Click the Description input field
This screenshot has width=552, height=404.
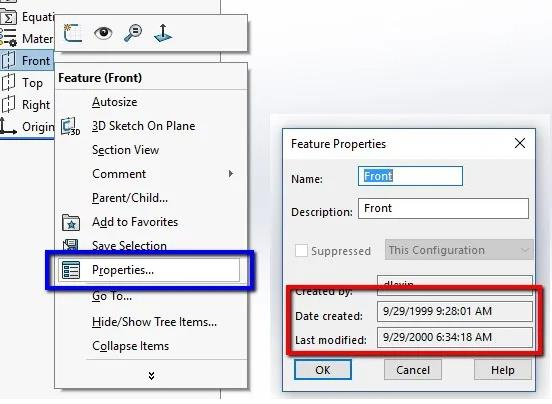[443, 208]
